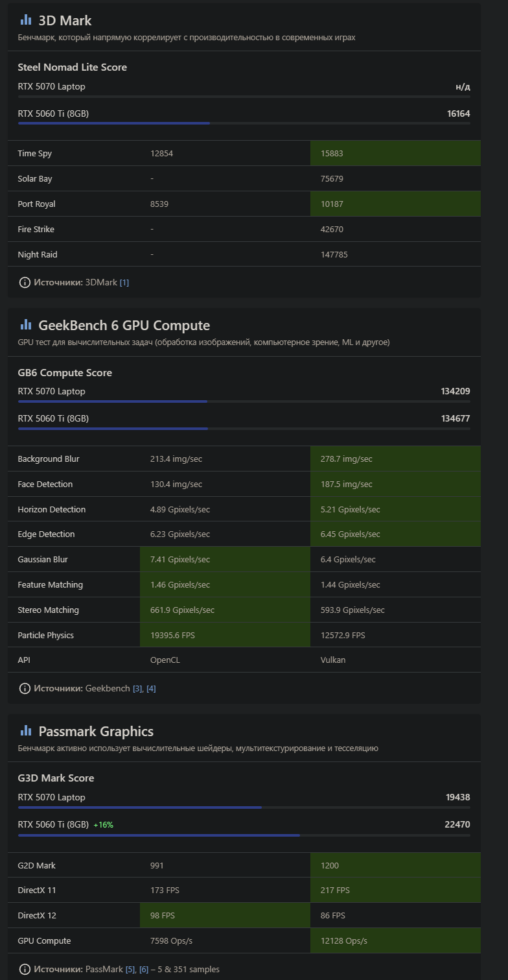508x980 pixels.
Task: Click the +16% badge next to RTX 5060 Ti
Action: click(104, 824)
